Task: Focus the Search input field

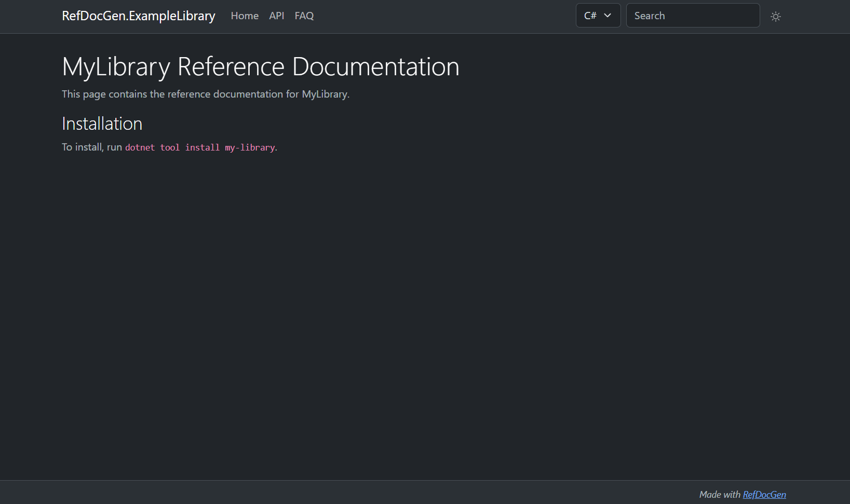Action: pyautogui.click(x=692, y=16)
